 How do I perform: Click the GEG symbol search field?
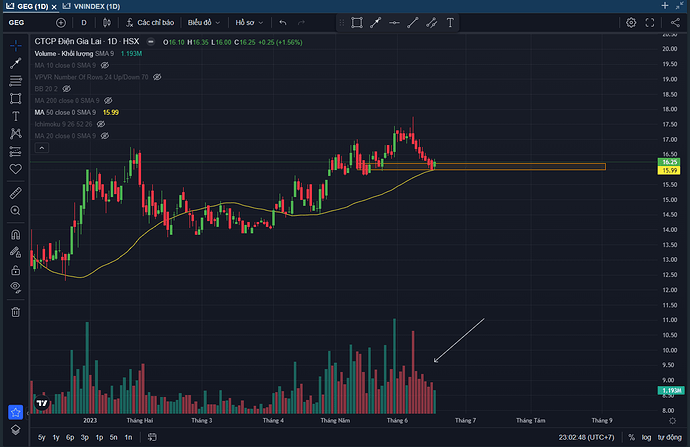[20, 21]
